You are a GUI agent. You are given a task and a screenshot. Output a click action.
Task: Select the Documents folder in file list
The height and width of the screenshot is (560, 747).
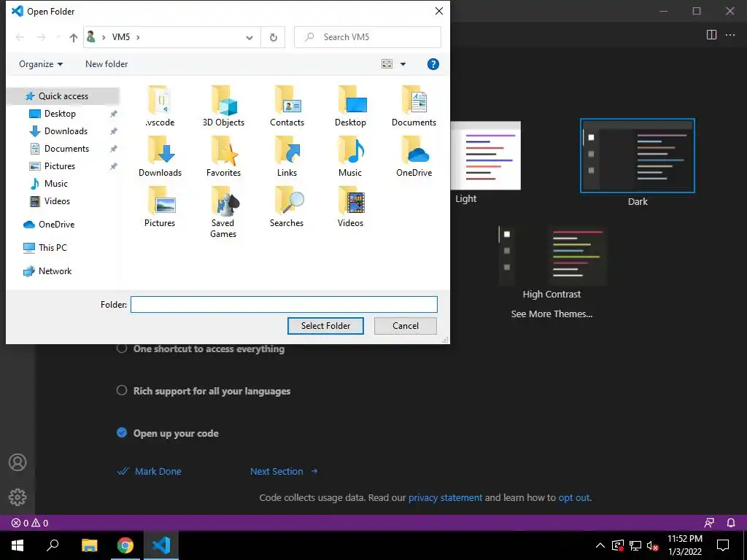414,106
